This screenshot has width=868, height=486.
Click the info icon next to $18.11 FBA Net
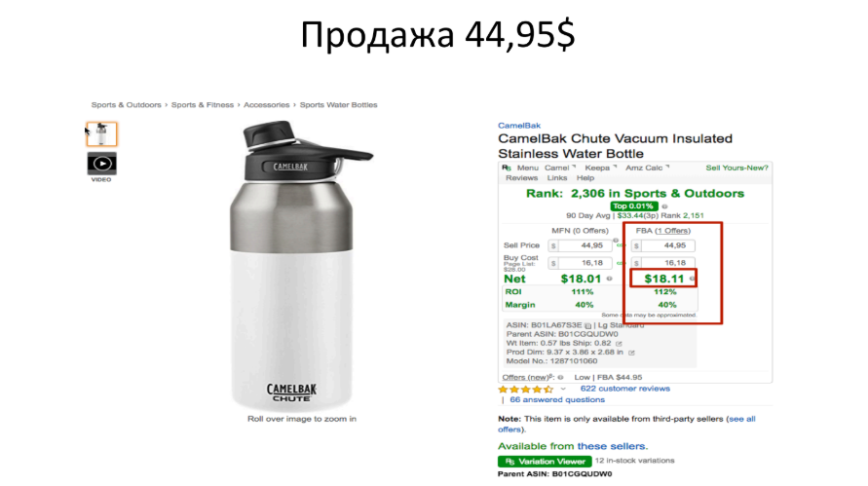[x=692, y=279]
